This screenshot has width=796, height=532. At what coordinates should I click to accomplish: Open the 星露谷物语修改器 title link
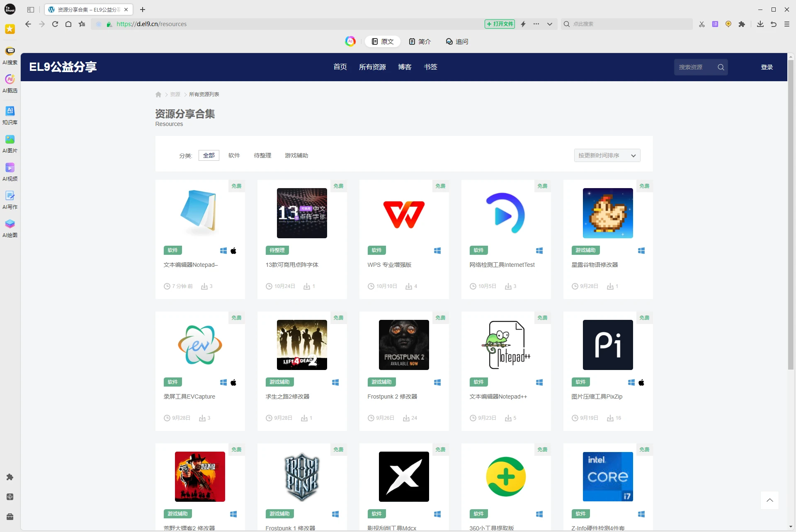coord(595,265)
